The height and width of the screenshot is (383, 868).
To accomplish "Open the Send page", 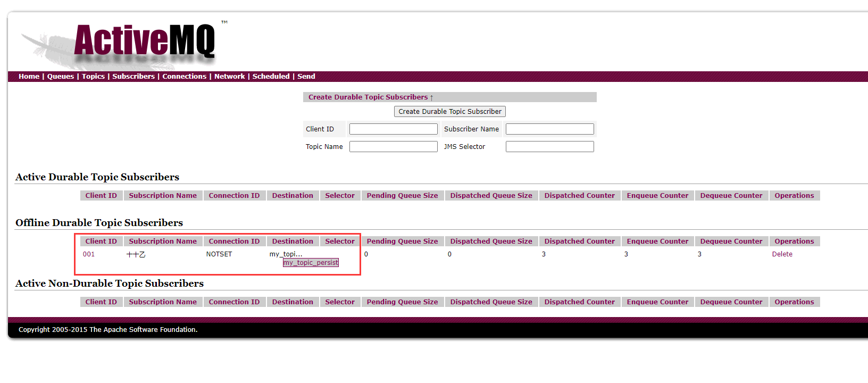I will click(x=306, y=77).
